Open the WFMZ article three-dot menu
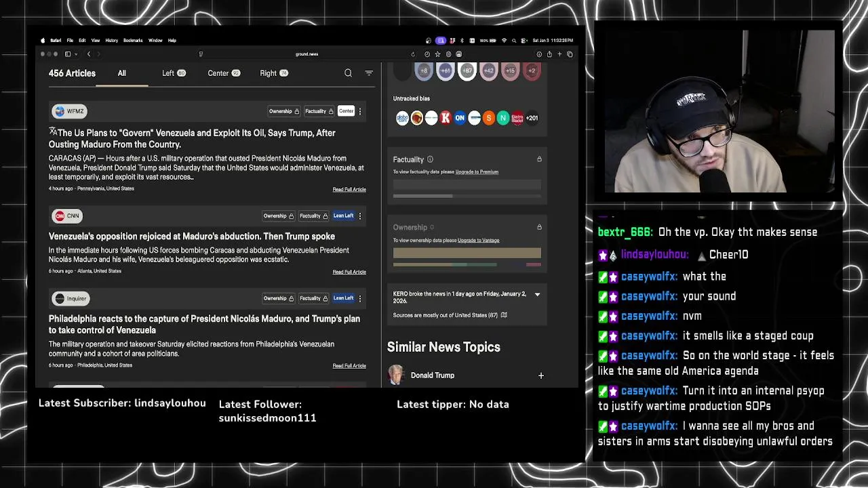Screen dimensions: 868x488 click(x=360, y=111)
